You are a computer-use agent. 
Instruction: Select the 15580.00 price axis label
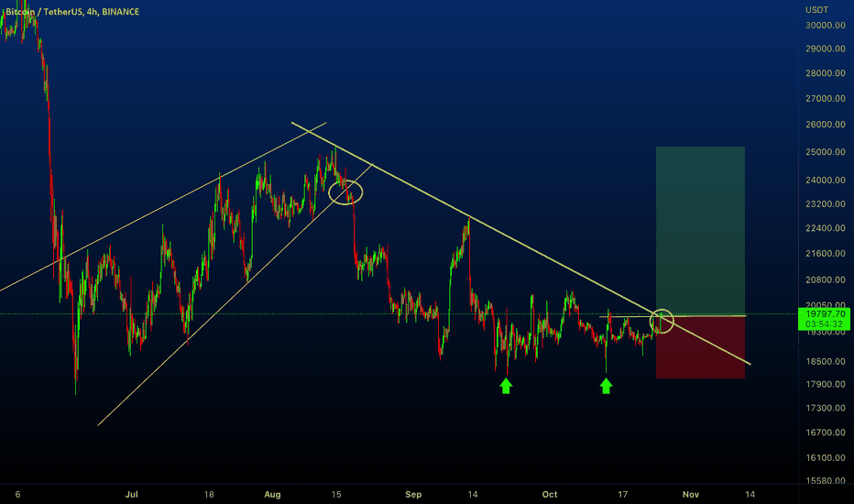click(825, 480)
